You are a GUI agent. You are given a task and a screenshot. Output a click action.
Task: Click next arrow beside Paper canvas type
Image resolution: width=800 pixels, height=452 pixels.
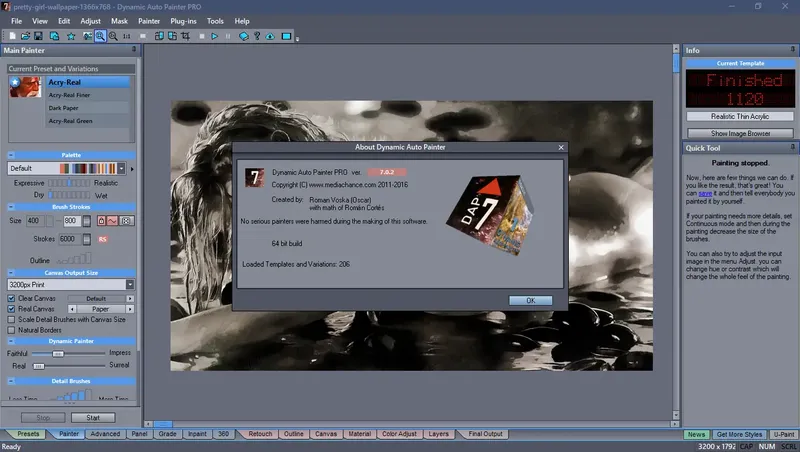click(130, 309)
